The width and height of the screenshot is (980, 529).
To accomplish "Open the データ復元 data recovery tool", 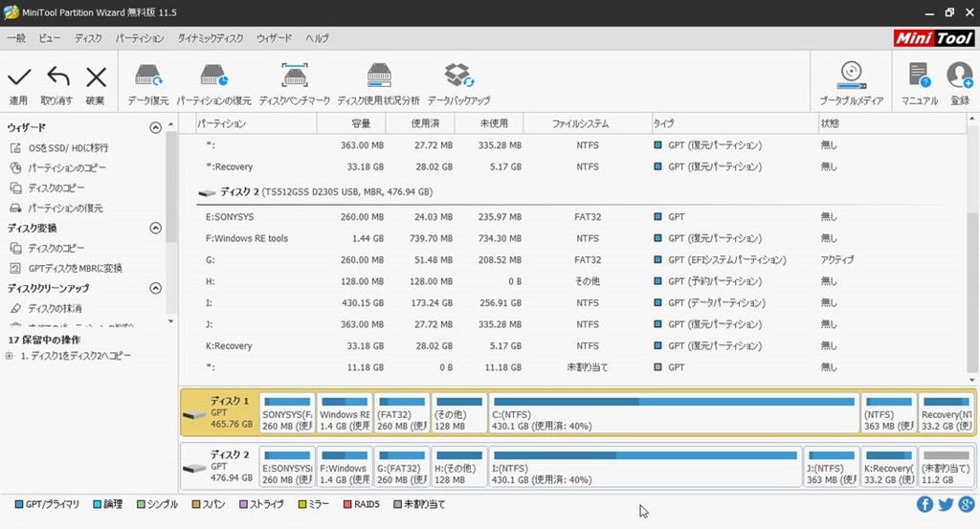I will coord(148,77).
